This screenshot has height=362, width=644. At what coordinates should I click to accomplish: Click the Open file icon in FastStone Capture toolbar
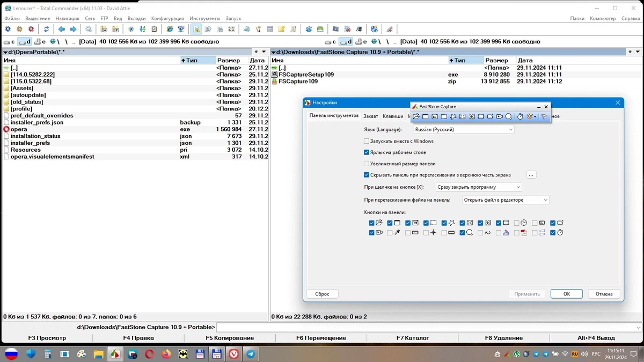[416, 116]
